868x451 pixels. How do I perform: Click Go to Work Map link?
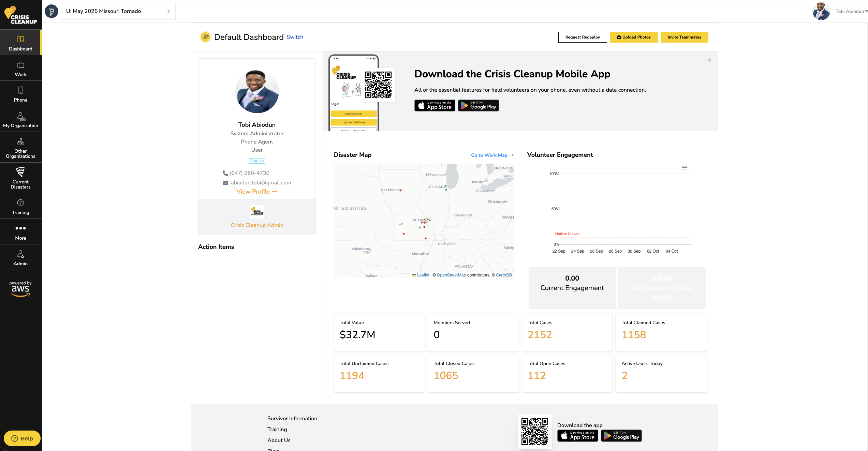click(492, 155)
